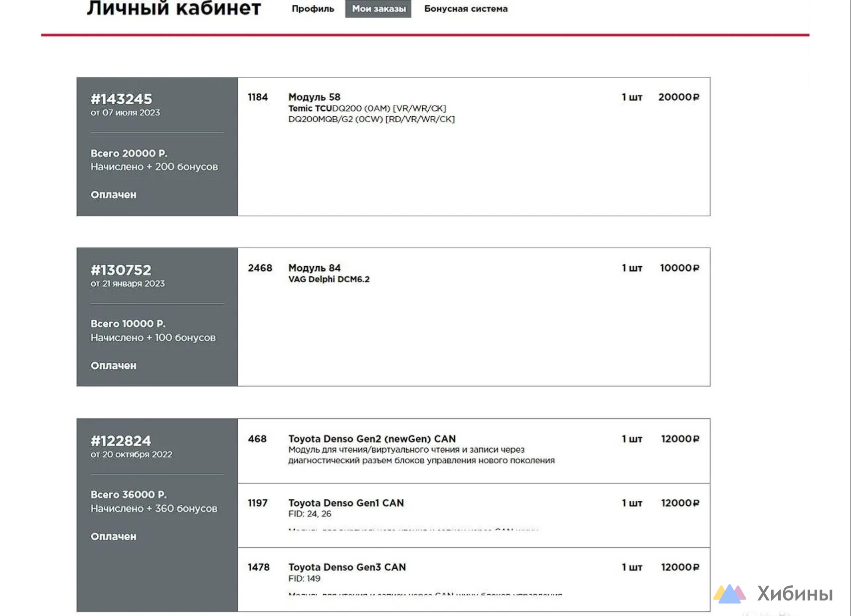
Task: Click 1 шт quantity of Модуль 84
Action: click(632, 268)
